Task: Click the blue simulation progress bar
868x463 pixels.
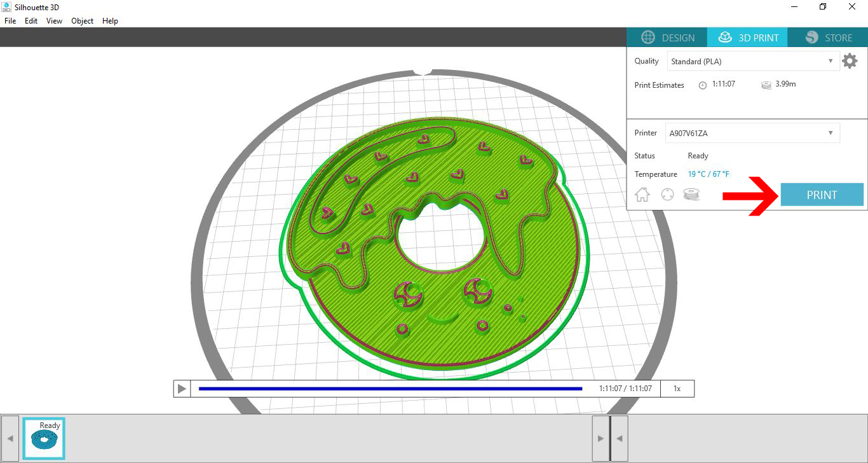Action: click(x=390, y=389)
